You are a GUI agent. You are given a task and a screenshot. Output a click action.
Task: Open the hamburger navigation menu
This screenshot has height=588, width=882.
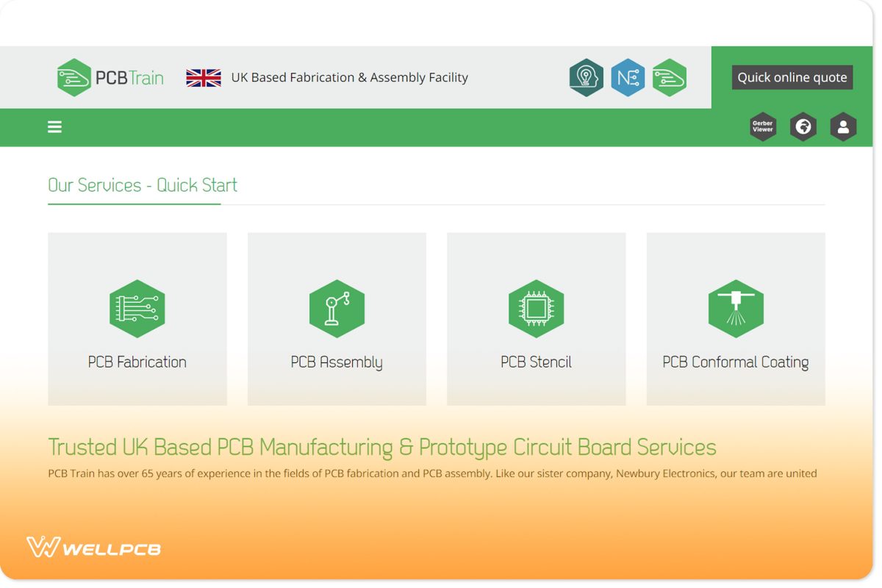54,126
